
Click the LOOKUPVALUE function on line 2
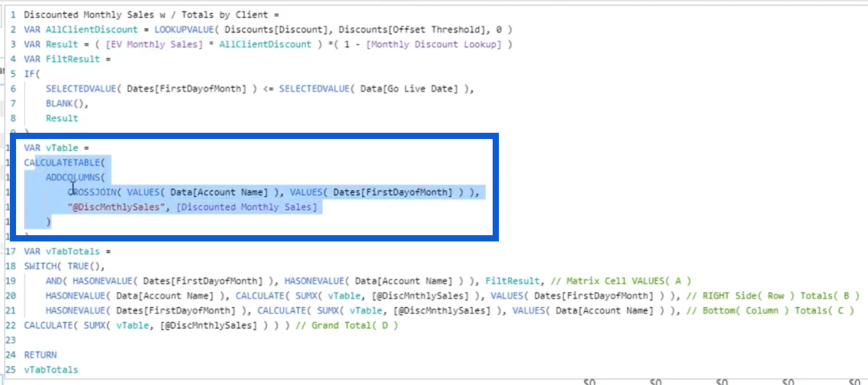click(x=183, y=30)
